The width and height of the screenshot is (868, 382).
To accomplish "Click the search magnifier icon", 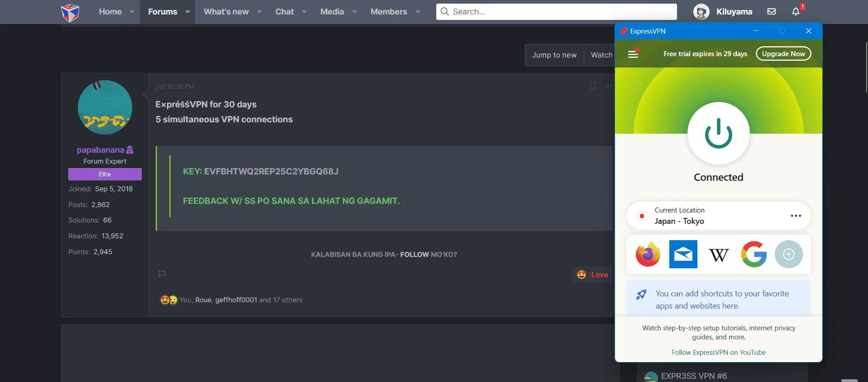I will [x=445, y=11].
